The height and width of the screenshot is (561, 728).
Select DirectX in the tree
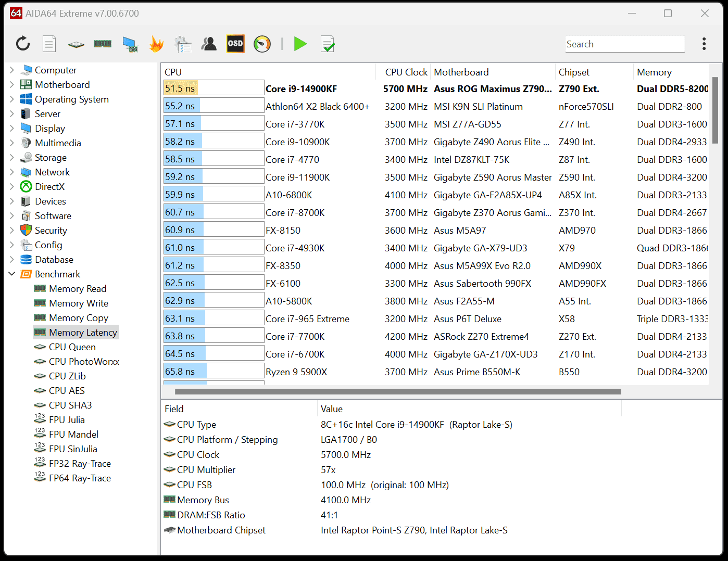[x=49, y=186]
